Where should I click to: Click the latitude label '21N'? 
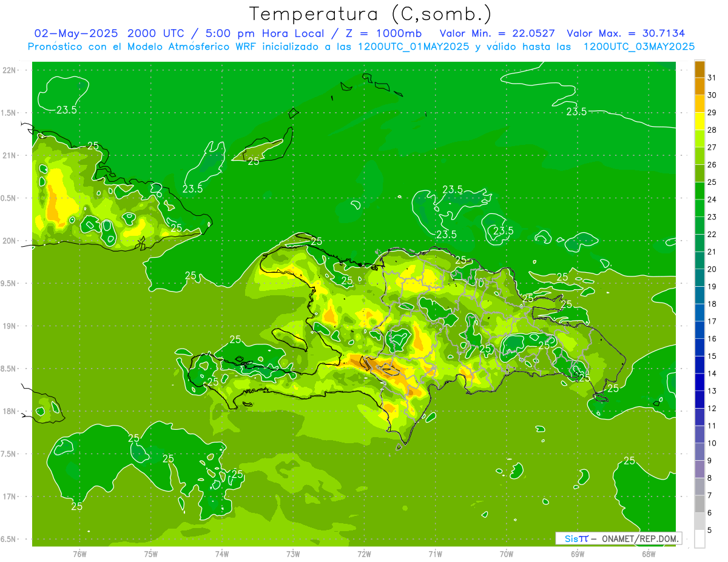(x=10, y=156)
